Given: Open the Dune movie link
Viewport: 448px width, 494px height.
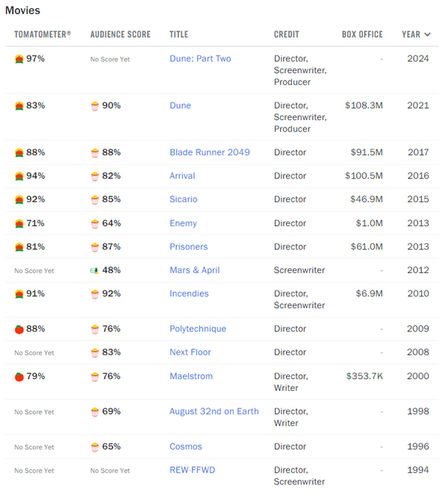Looking at the screenshot, I should point(181,105).
